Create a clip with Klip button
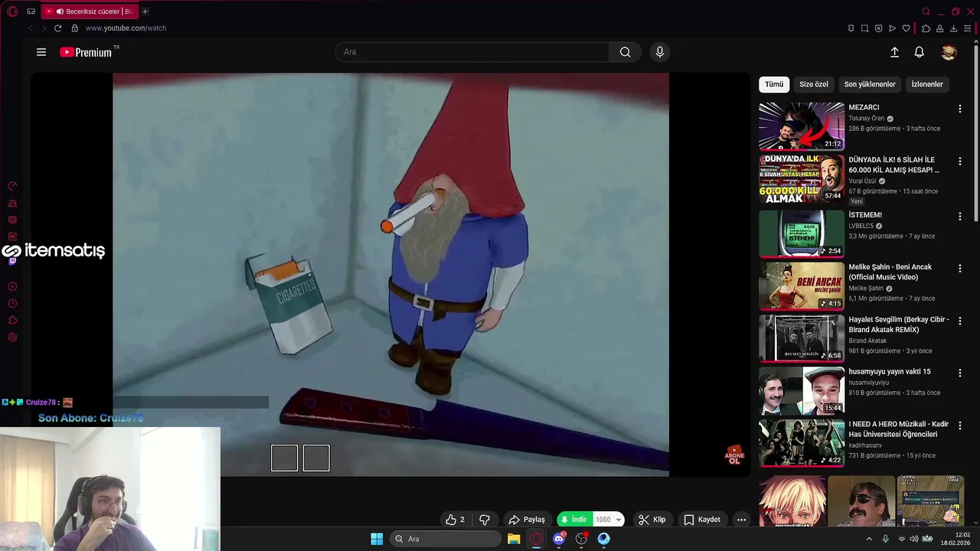980x551 pixels. [652, 520]
